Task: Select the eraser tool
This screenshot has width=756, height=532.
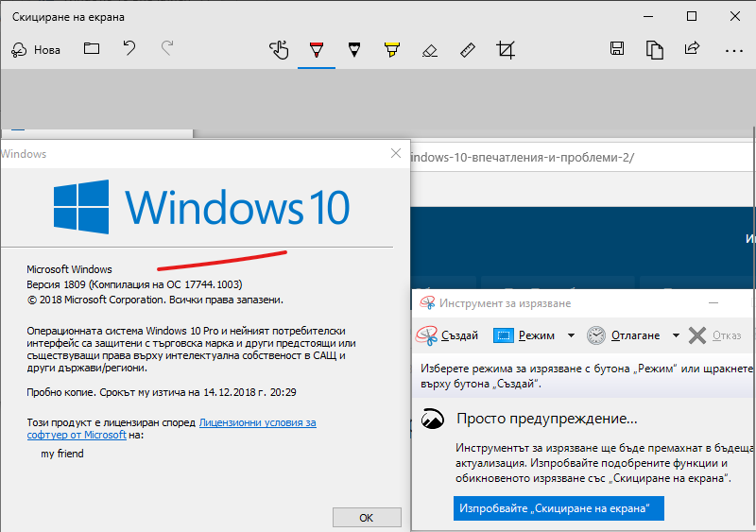Action: coord(430,50)
